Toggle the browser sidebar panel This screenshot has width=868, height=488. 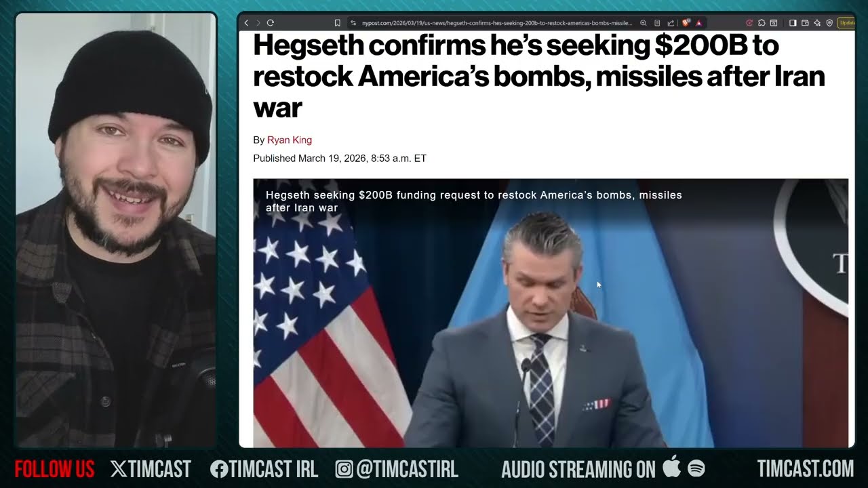pos(793,23)
